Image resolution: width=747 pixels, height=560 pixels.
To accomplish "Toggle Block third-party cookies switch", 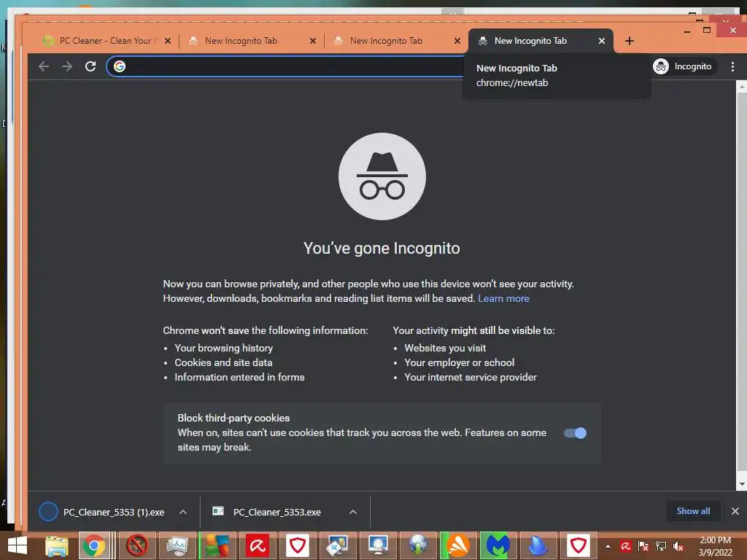I will tap(575, 433).
